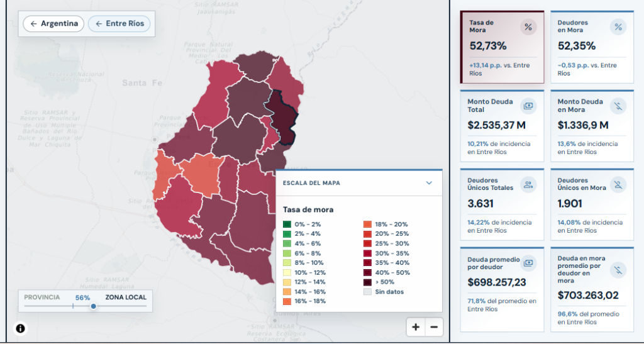Click the crossed dollar icon on Deuda en mora promedio card
The height and width of the screenshot is (344, 644).
coord(618,270)
